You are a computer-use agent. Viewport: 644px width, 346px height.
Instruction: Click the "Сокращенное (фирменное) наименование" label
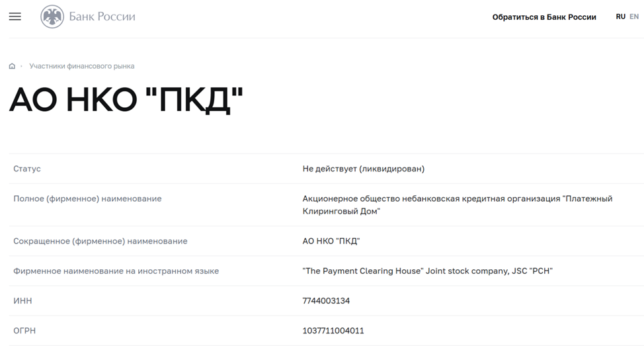pyautogui.click(x=100, y=241)
